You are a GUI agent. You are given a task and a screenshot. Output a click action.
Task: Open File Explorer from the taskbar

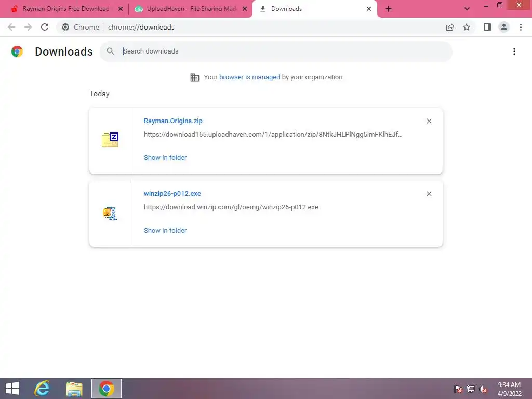click(74, 389)
